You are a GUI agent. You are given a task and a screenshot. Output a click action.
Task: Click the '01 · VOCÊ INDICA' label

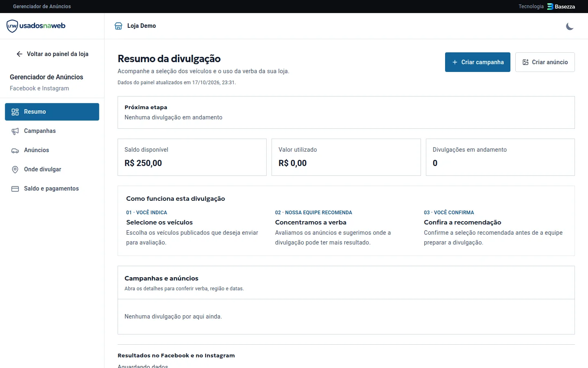click(x=147, y=213)
